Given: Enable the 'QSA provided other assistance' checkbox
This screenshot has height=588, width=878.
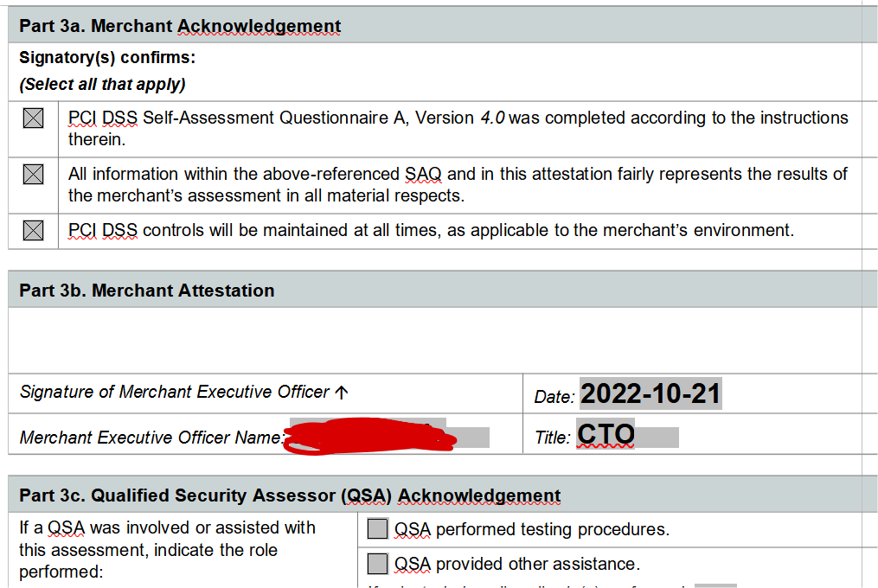Looking at the screenshot, I should point(378,564).
